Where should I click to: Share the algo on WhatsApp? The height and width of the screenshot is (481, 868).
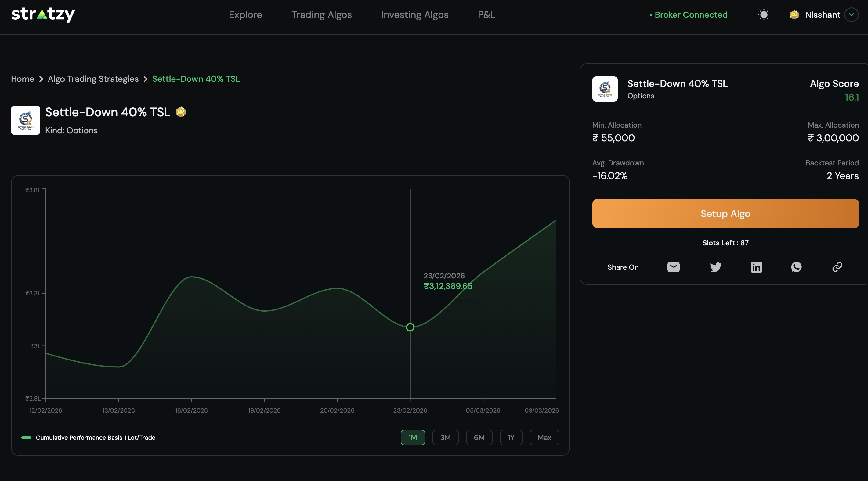tap(796, 267)
